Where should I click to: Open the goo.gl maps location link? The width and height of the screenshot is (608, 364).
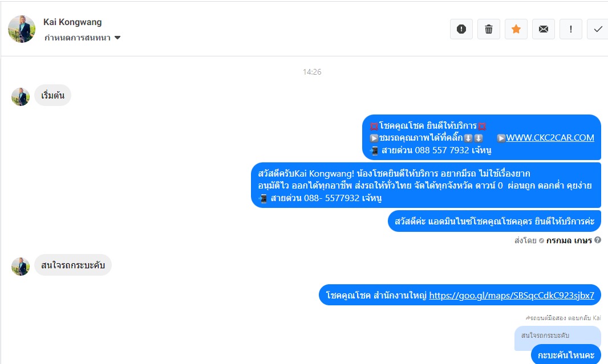[x=512, y=296]
